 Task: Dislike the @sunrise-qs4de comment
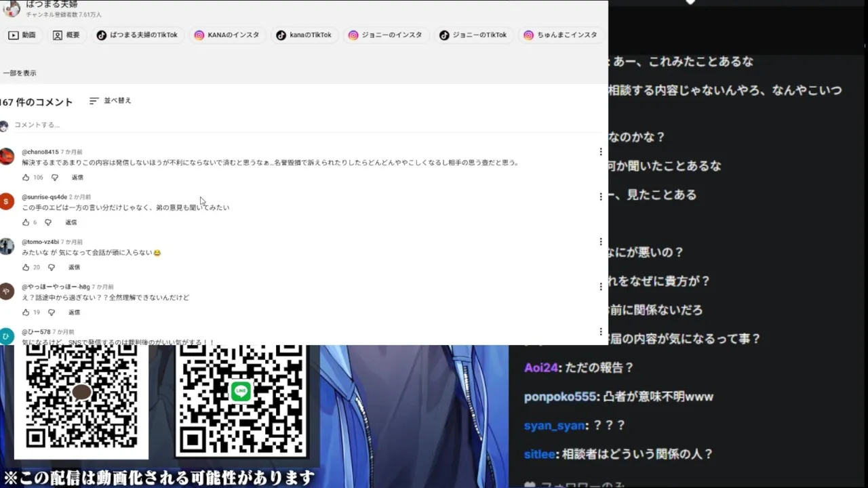pos(48,222)
